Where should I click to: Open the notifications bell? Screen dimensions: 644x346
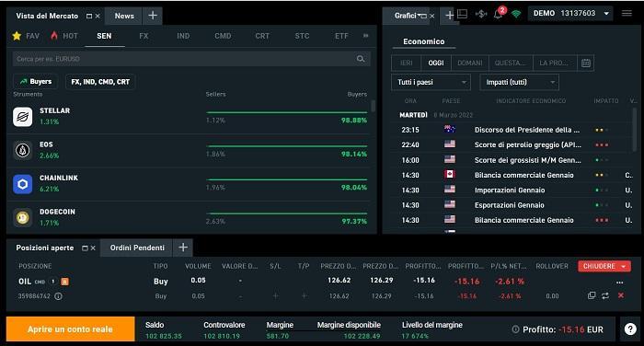499,15
